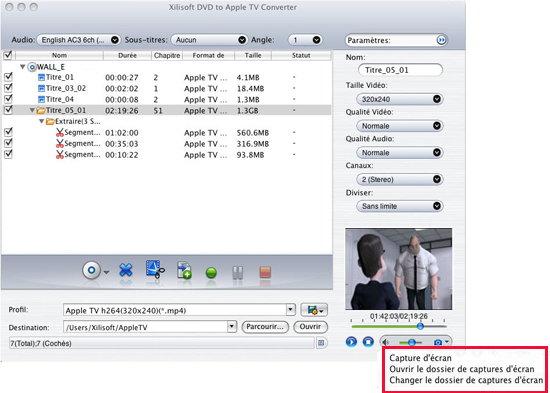The height and width of the screenshot is (393, 550).
Task: Uncheck the 93.8MB segment checkbox
Action: (8, 154)
